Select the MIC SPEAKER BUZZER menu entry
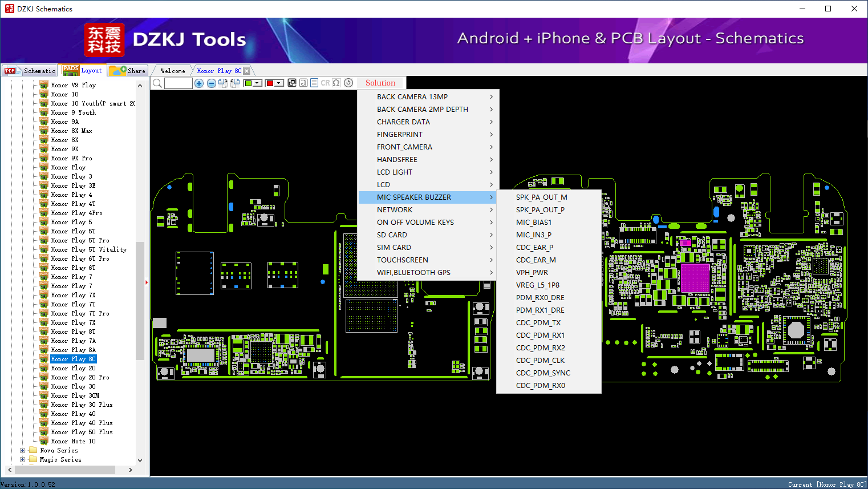 [428, 197]
